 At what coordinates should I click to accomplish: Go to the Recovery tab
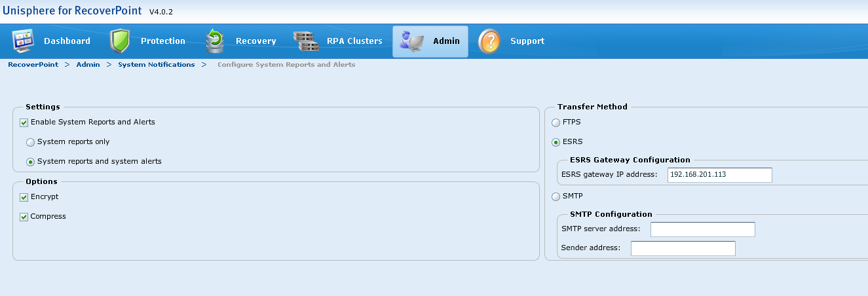point(255,41)
